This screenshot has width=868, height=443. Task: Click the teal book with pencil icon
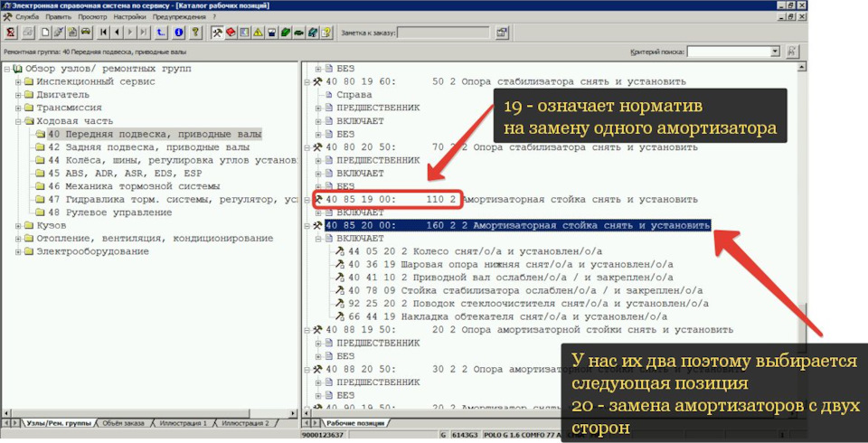click(x=313, y=33)
